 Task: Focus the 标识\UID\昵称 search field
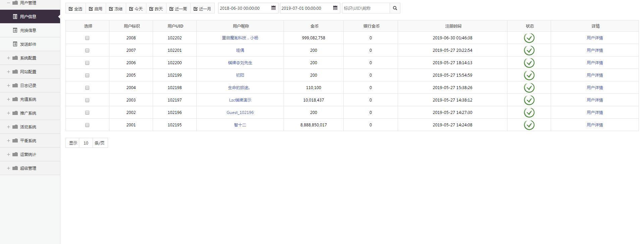coord(366,8)
